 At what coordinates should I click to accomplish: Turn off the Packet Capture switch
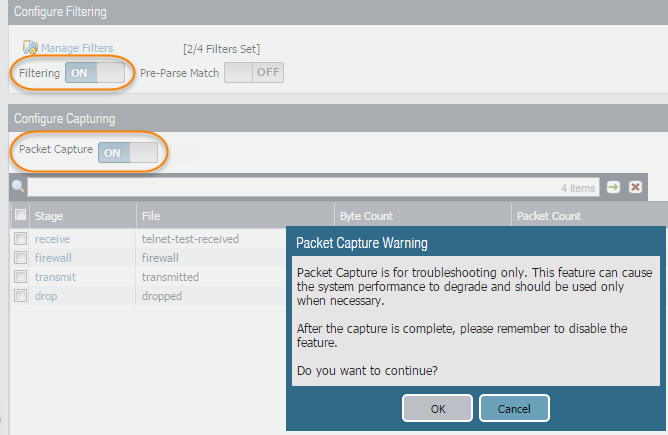pyautogui.click(x=129, y=152)
